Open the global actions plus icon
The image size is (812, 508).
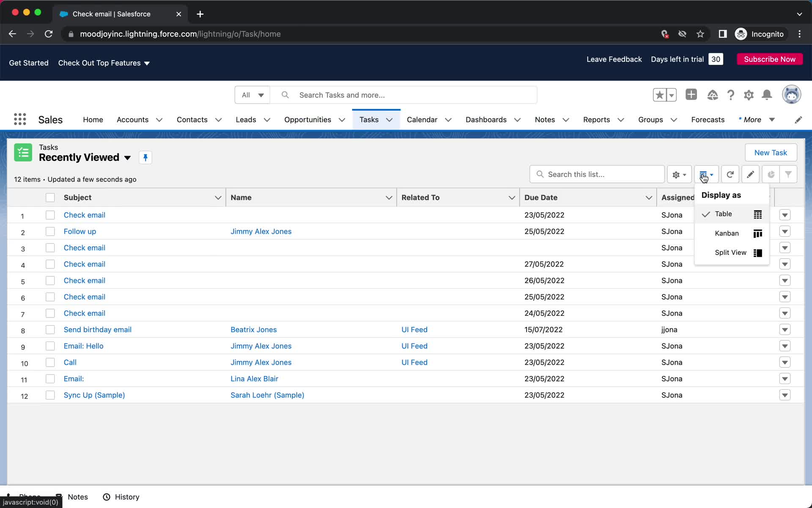click(691, 94)
